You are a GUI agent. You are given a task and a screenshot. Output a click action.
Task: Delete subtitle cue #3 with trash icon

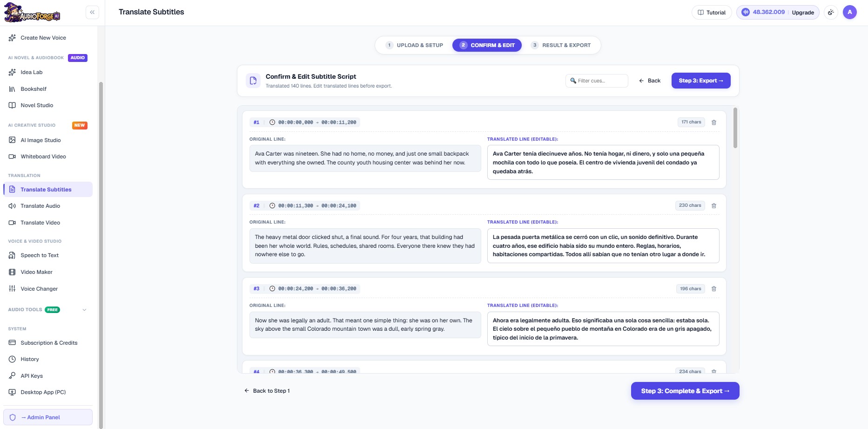(714, 289)
